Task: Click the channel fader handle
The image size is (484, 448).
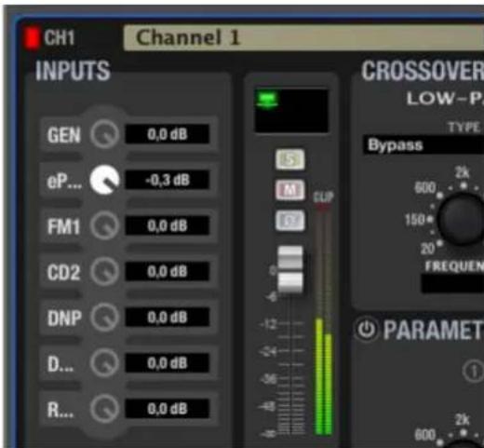Action: point(290,269)
